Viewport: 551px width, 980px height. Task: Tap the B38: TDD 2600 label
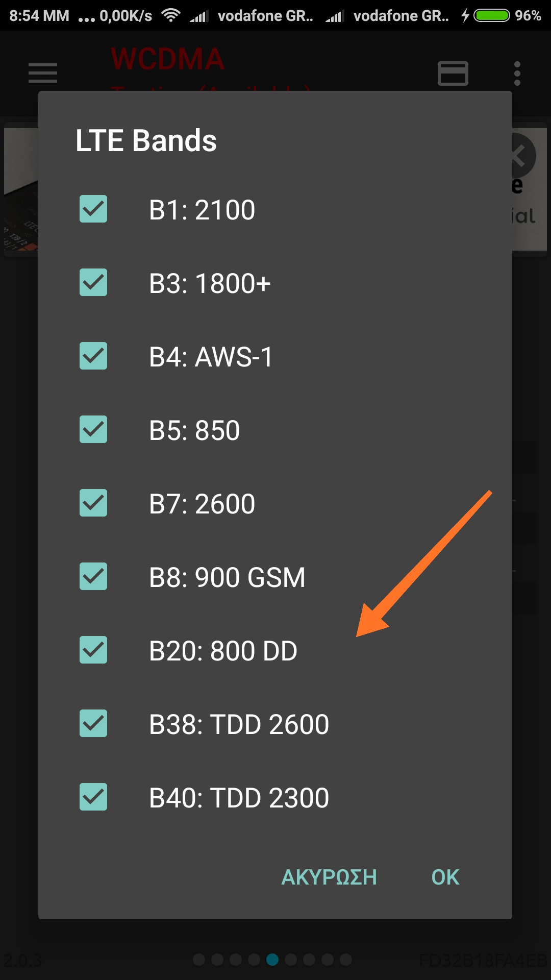click(x=239, y=725)
